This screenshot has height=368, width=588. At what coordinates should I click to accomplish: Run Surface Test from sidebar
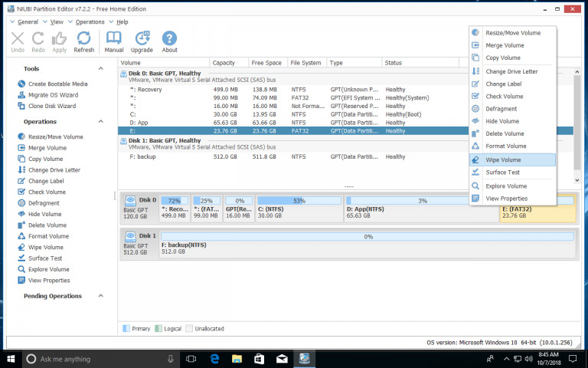click(x=40, y=258)
